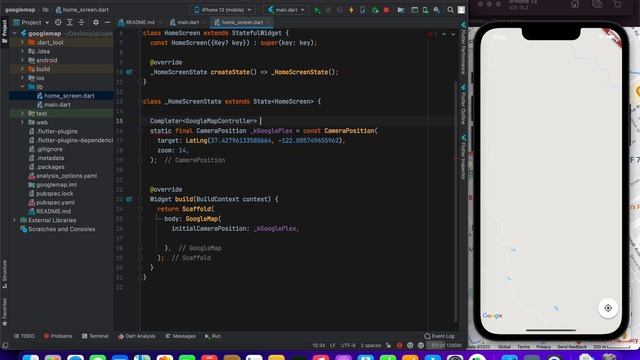Select pubspec.yaml in project tree
640x360 pixels.
coord(55,202)
